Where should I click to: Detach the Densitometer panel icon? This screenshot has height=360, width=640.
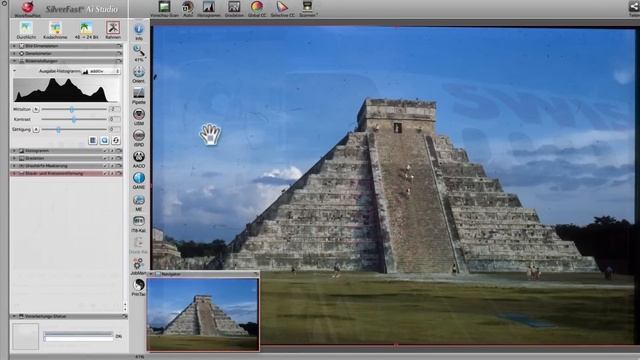(119, 53)
